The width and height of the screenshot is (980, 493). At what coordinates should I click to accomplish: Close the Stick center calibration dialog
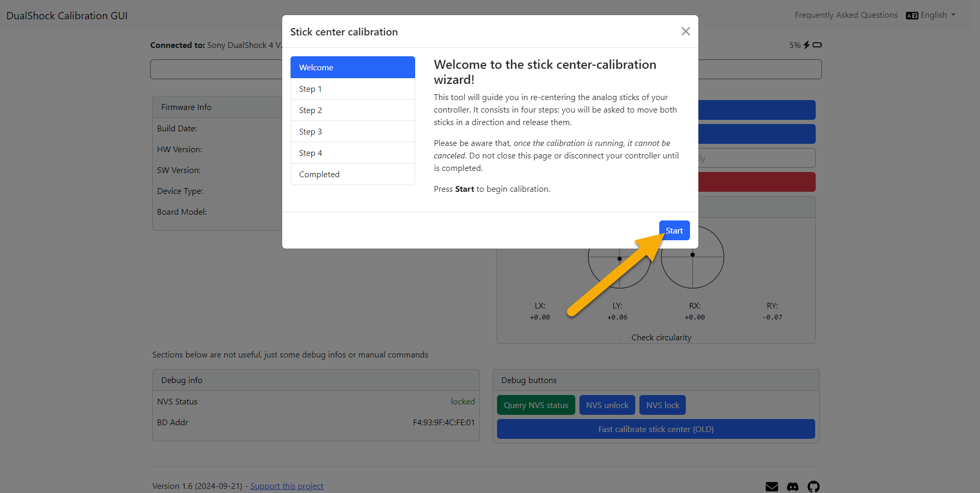point(685,31)
